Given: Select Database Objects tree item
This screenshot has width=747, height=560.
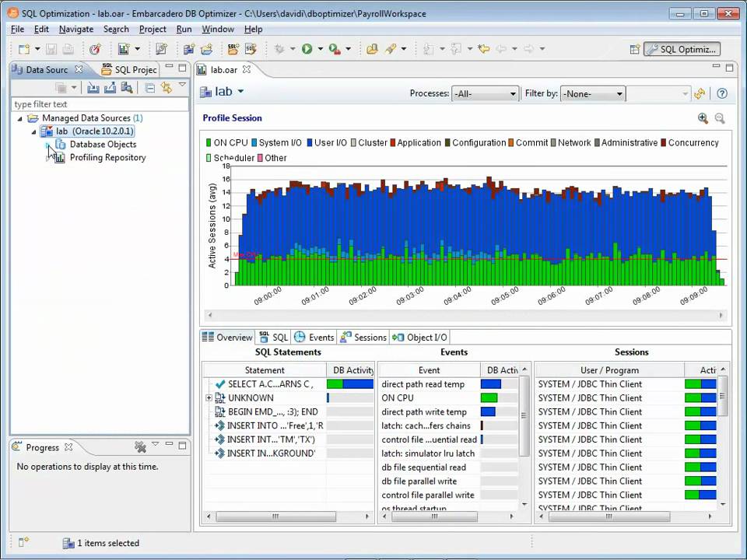Looking at the screenshot, I should [x=103, y=145].
